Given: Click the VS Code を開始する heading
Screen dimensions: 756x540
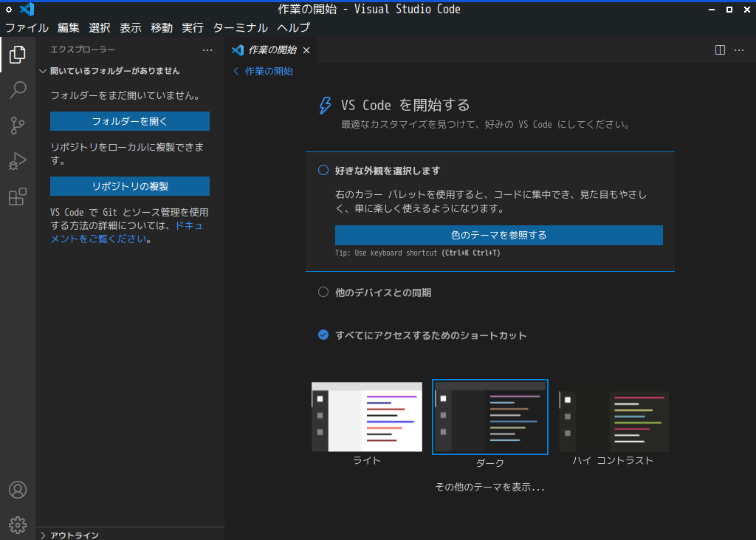Looking at the screenshot, I should click(x=405, y=105).
